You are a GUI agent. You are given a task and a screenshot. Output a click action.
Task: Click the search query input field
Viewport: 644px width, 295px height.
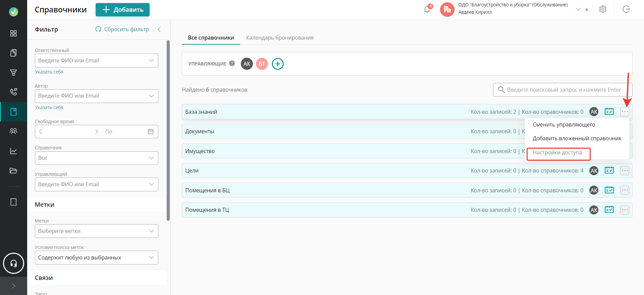(x=563, y=90)
